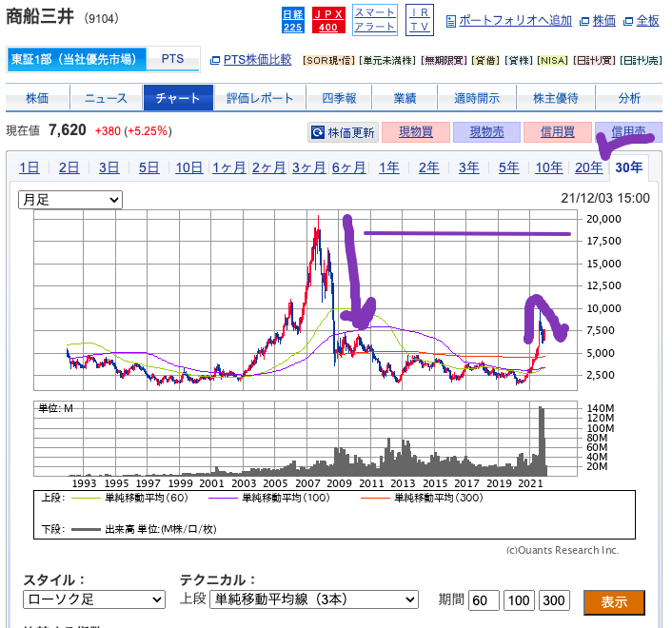The width and height of the screenshot is (672, 628).
Task: Click the portfolio document icon
Action: click(450, 21)
